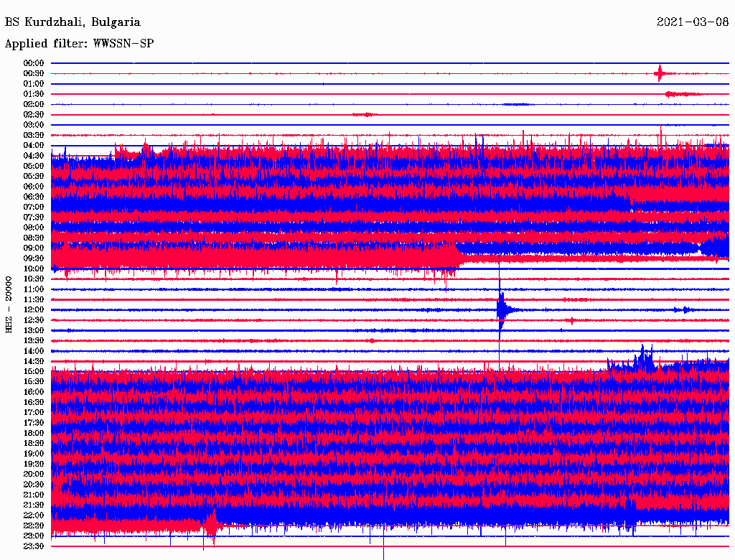Select the 12:00 time label
This screenshot has width=735, height=560.
34,310
